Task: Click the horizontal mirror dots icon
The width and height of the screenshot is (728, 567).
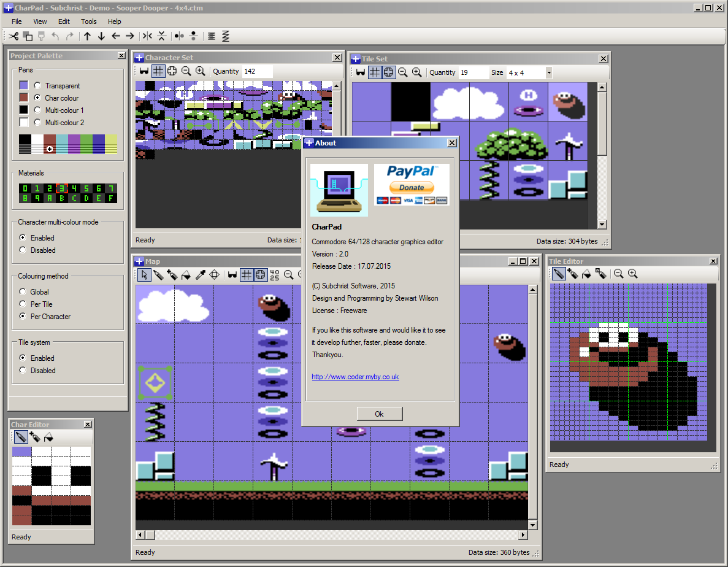Action: [179, 36]
